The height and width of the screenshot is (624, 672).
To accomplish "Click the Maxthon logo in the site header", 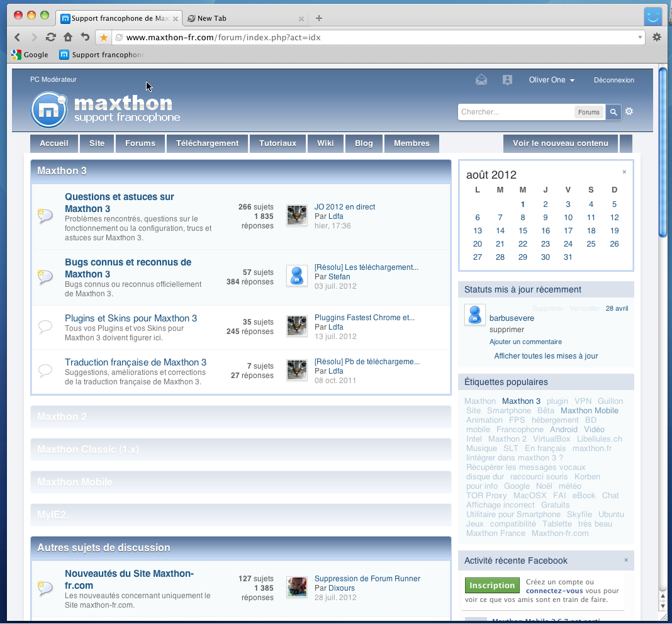I will pos(105,109).
